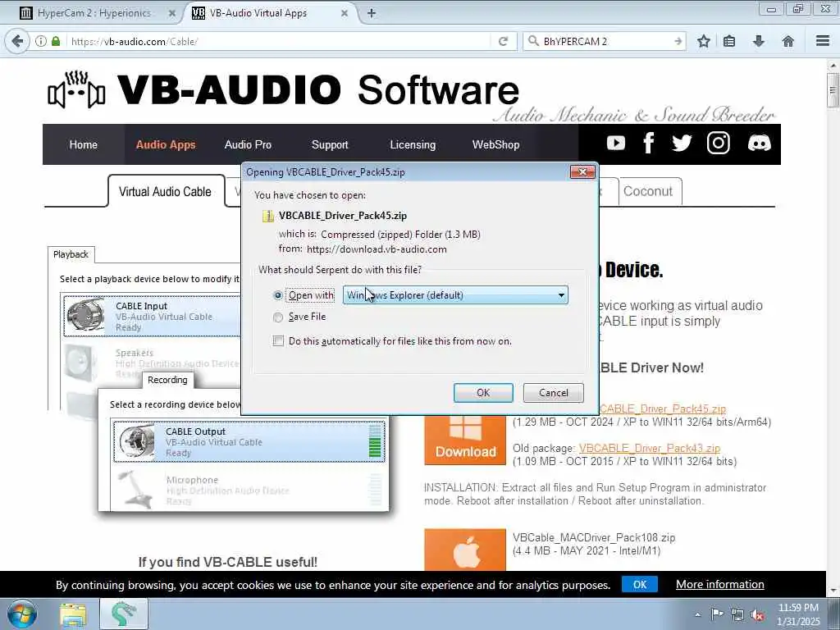840x630 pixels.
Task: Open the Licensing navigation item
Action: (x=413, y=144)
